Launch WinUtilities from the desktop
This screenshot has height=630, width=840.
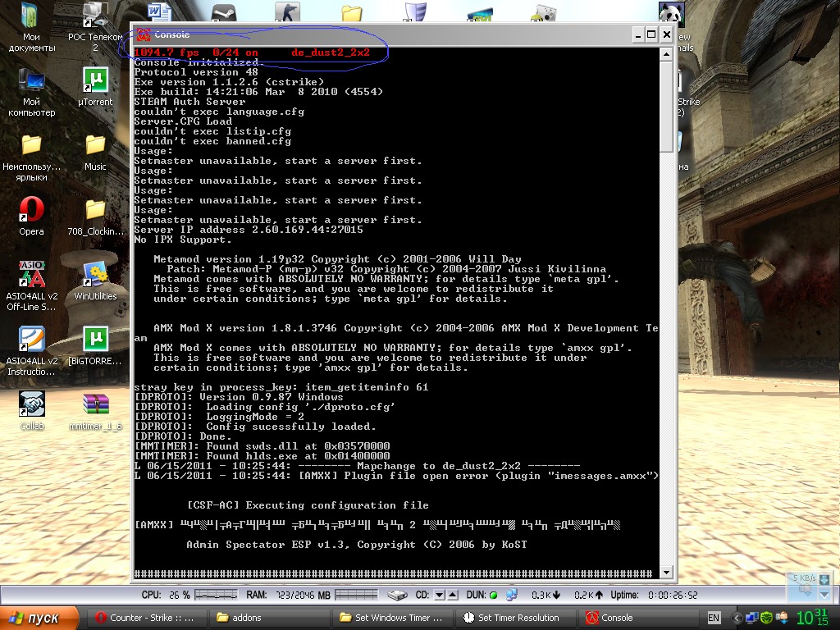pyautogui.click(x=95, y=282)
